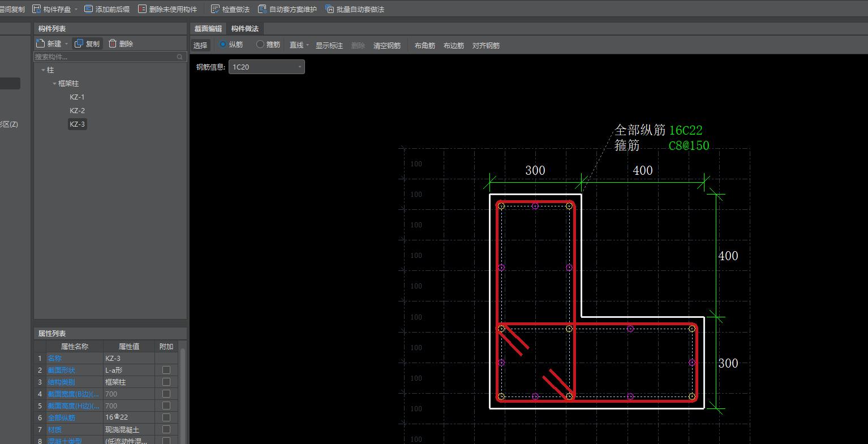Click the 框架柱 structure type value cell
This screenshot has height=444, width=868.
[x=129, y=382]
